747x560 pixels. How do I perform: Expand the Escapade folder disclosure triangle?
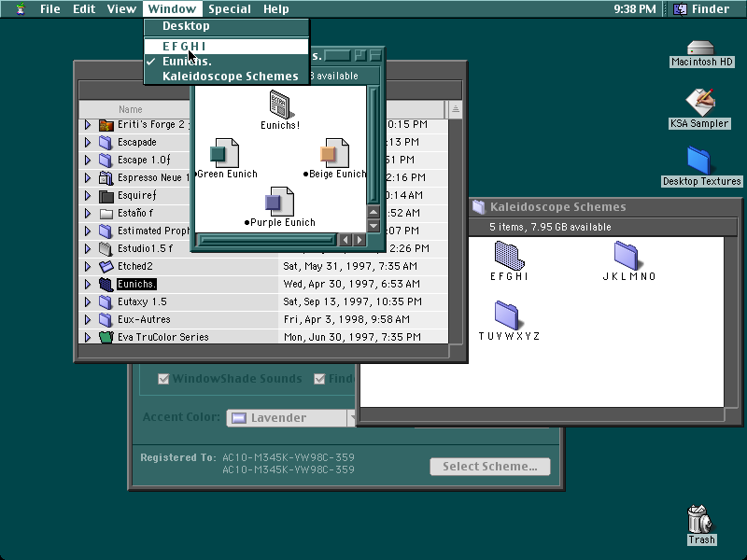click(88, 143)
